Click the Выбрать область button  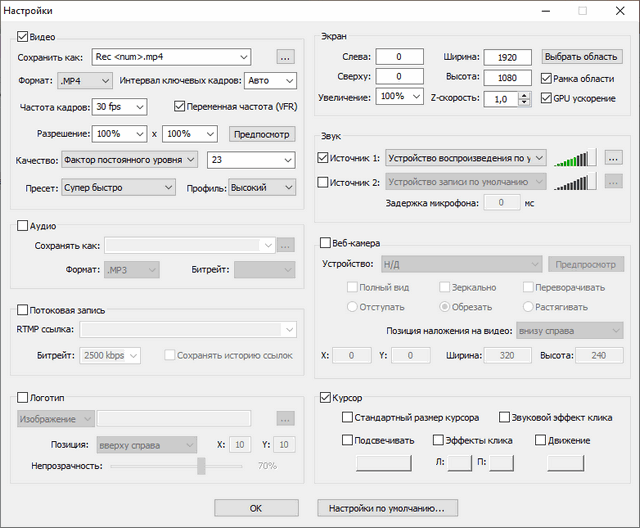[581, 57]
